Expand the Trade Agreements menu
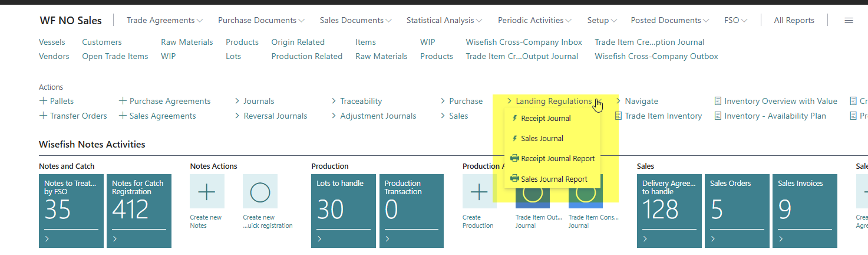The image size is (868, 255). (164, 20)
